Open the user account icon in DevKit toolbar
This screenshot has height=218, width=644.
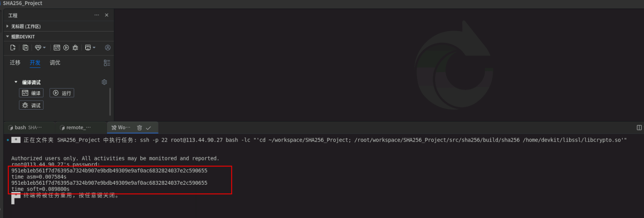108,48
